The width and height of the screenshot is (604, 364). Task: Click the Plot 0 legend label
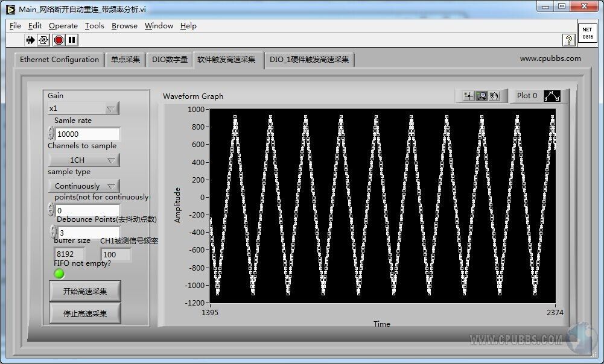(527, 96)
